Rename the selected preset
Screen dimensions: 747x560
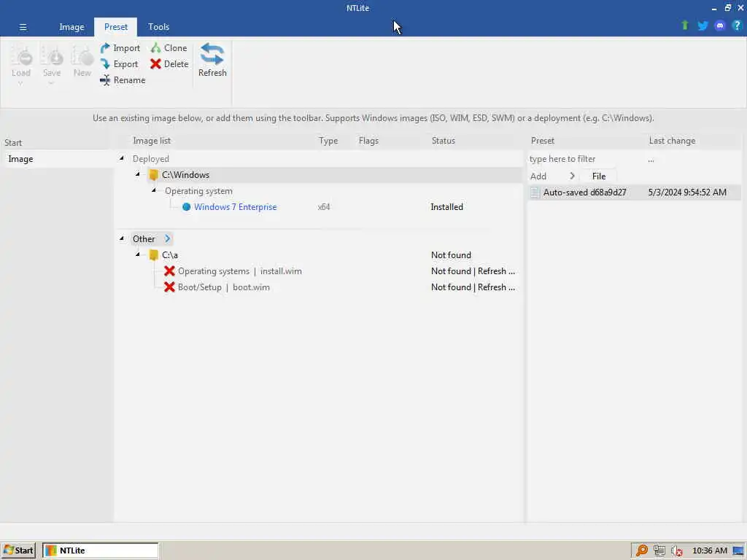click(x=123, y=80)
